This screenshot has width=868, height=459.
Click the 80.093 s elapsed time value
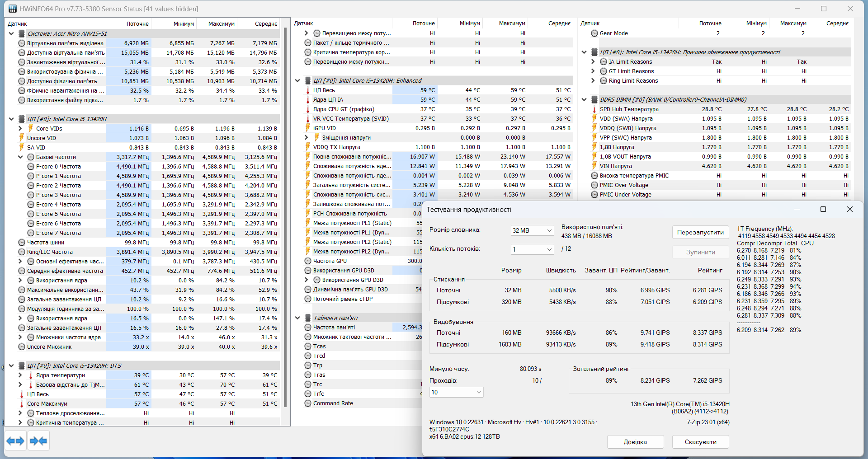(530, 369)
